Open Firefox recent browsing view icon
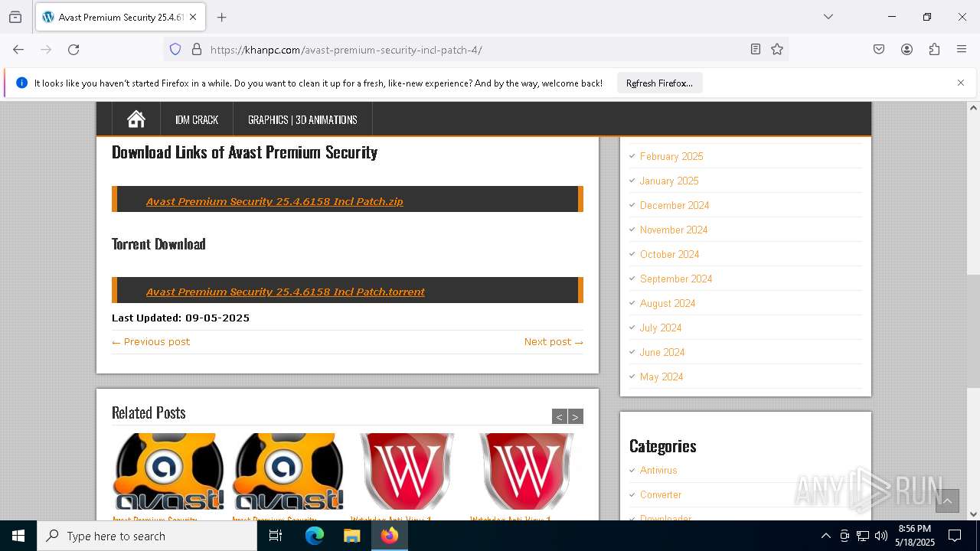The height and width of the screenshot is (551, 980). 15,17
